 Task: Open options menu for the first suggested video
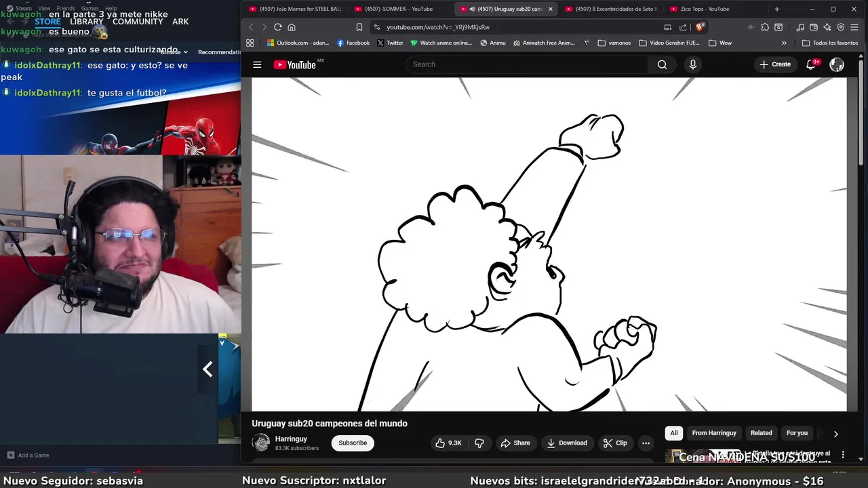[x=843, y=455]
